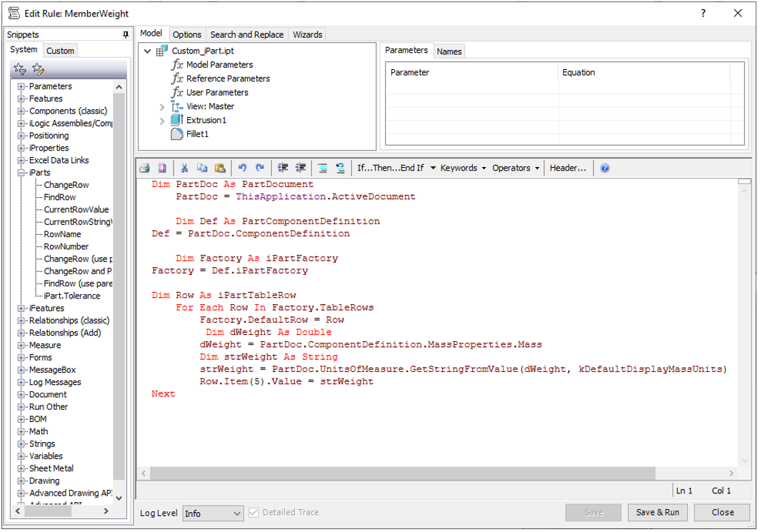Switch to the Custom snippets tab
This screenshot has width=760, height=532.
click(x=61, y=51)
